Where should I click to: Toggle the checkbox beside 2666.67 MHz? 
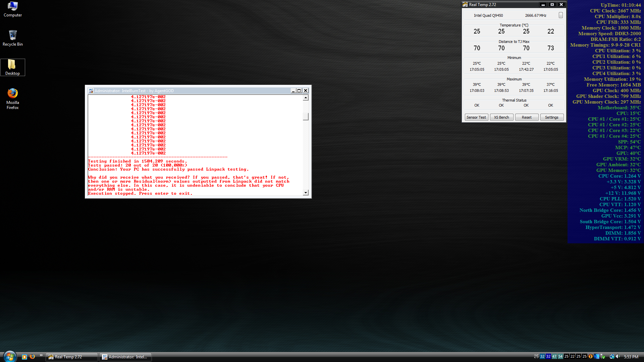(560, 15)
